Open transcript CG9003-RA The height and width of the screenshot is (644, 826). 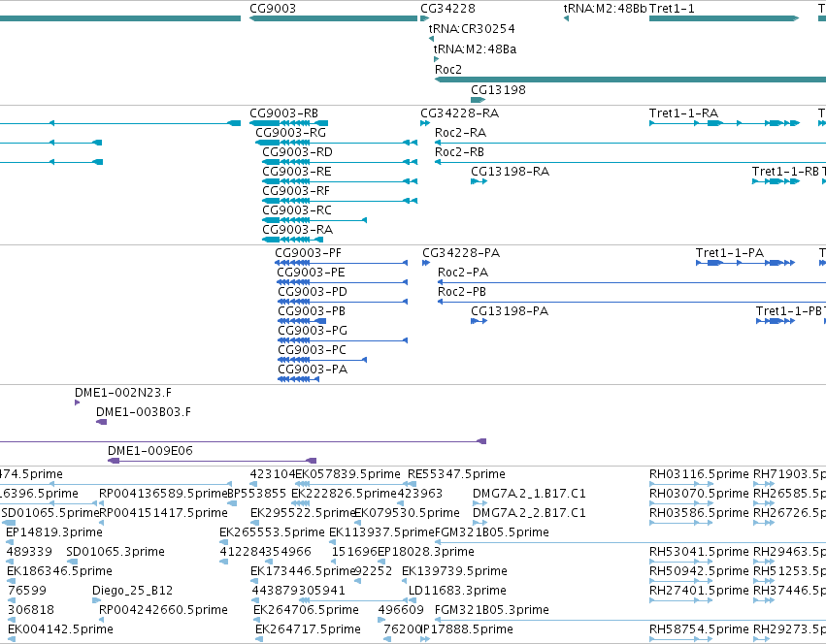pos(297,230)
